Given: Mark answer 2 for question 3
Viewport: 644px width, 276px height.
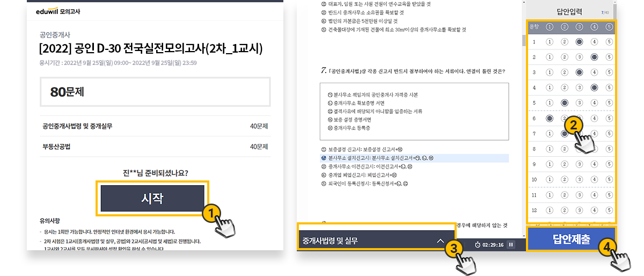Looking at the screenshot, I should coord(565,72).
